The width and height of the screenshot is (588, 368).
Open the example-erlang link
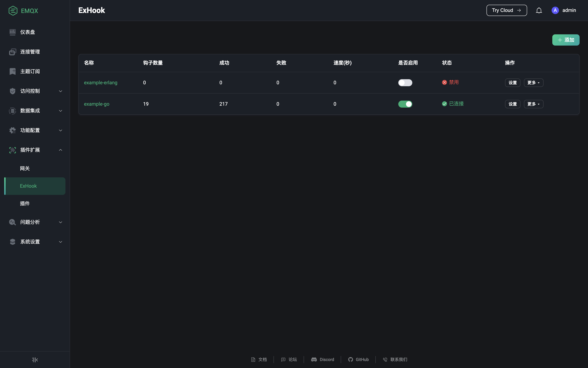click(101, 83)
